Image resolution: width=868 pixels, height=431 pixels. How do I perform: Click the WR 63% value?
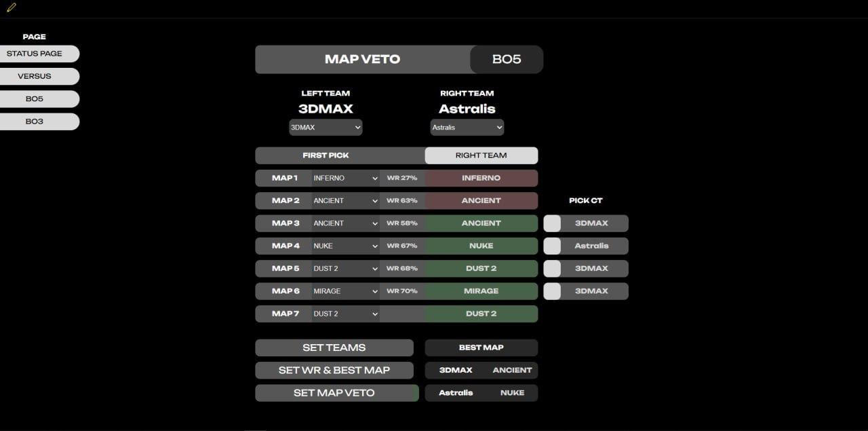click(x=402, y=201)
